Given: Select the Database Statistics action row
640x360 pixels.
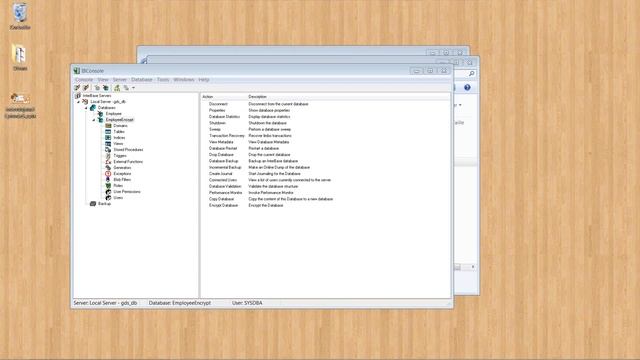Looking at the screenshot, I should coord(326,117).
